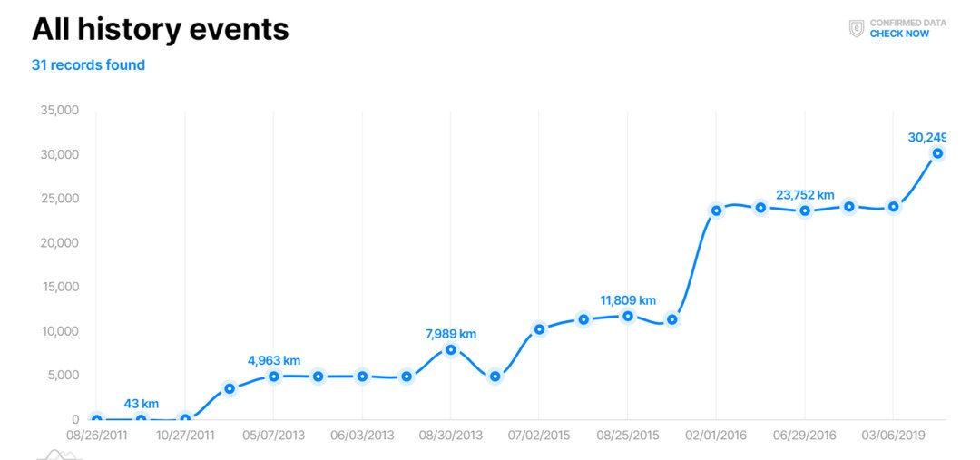The height and width of the screenshot is (460, 980).
Task: Select the 30,249 km data point
Action: pos(937,153)
